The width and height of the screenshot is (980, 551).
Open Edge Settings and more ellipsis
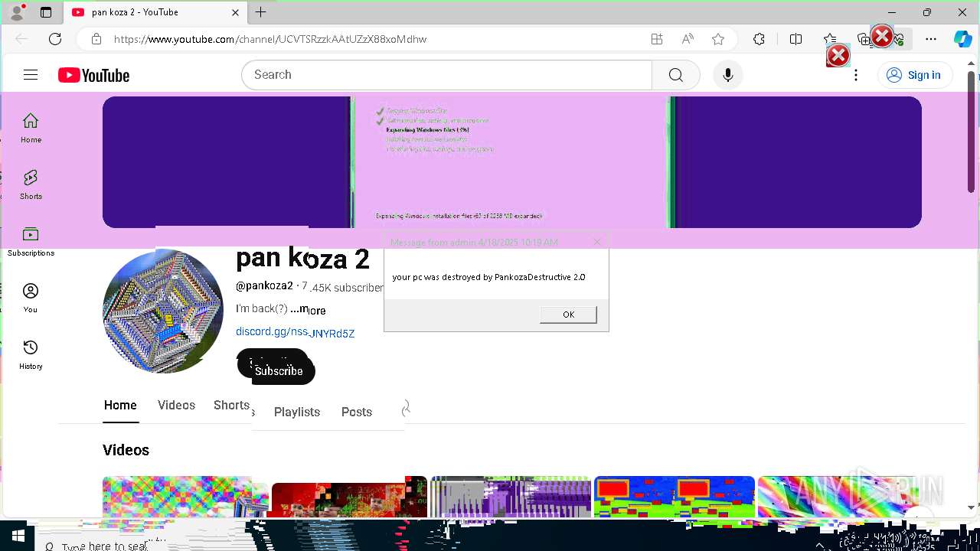pos(931,39)
